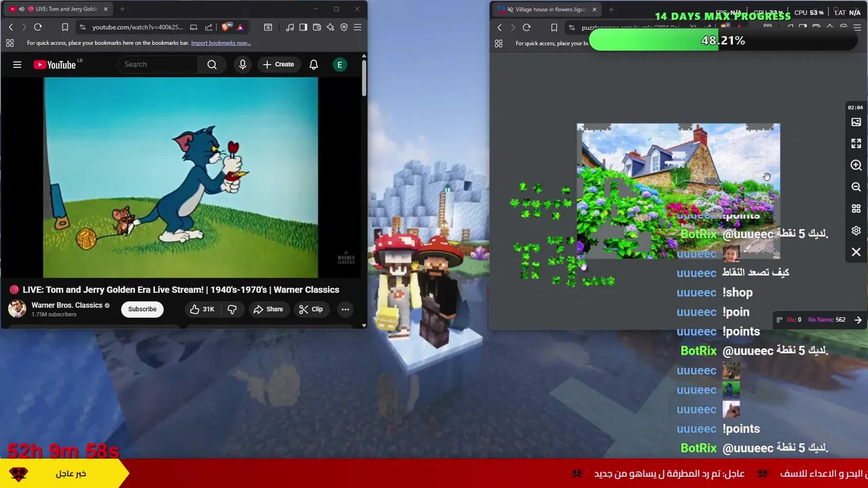868x488 pixels.
Task: Open Brave Wallet icon in YouTube window
Action: [x=317, y=27]
